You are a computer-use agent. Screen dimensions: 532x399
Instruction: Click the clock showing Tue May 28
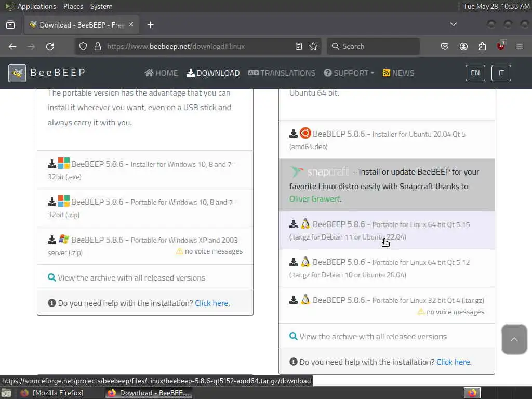coord(496,6)
